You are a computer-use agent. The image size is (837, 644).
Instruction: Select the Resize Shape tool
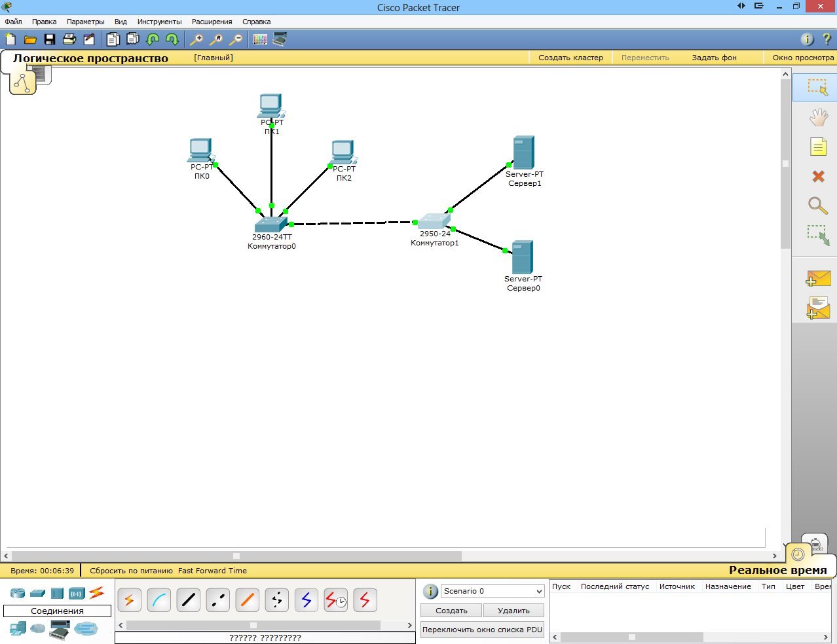coord(818,235)
